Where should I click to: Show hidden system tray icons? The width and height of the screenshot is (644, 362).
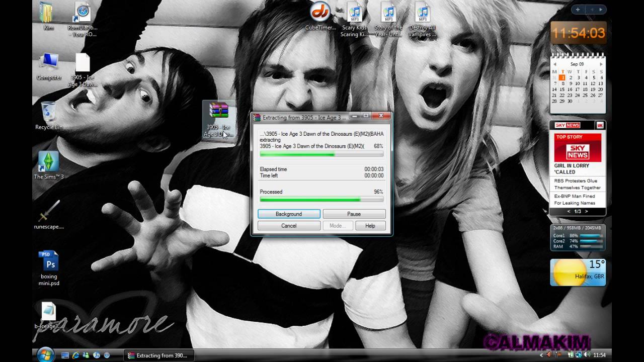pyautogui.click(x=542, y=355)
